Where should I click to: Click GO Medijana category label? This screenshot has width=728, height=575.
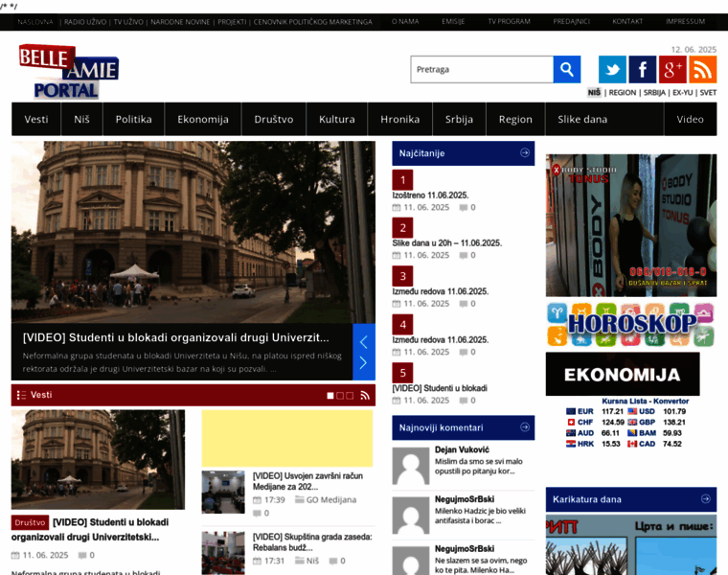click(x=331, y=499)
